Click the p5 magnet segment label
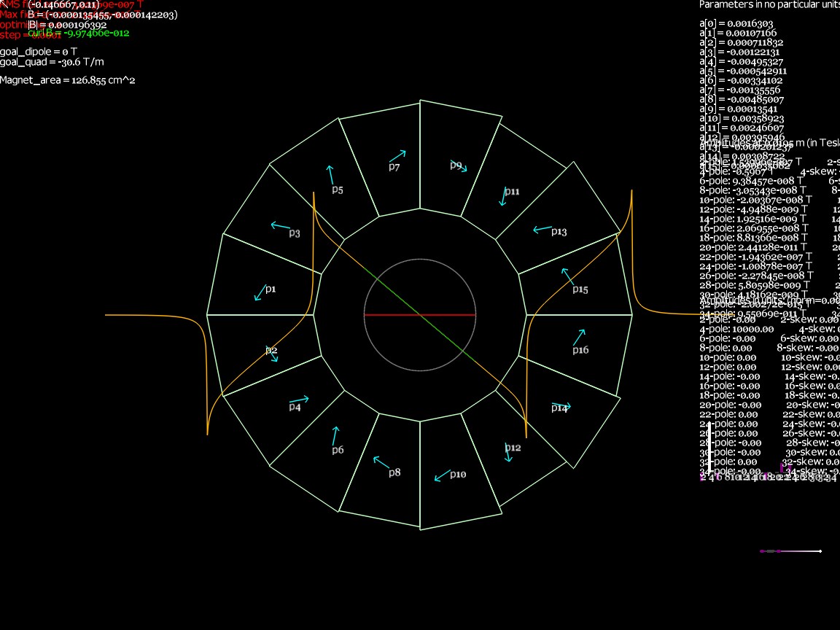Viewport: 840px width, 630px height. coord(338,190)
